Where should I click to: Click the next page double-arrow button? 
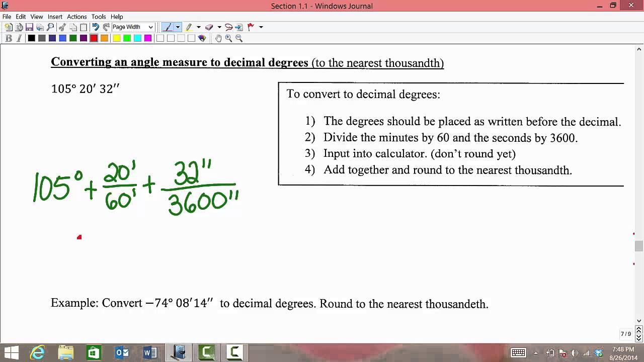[639, 338]
